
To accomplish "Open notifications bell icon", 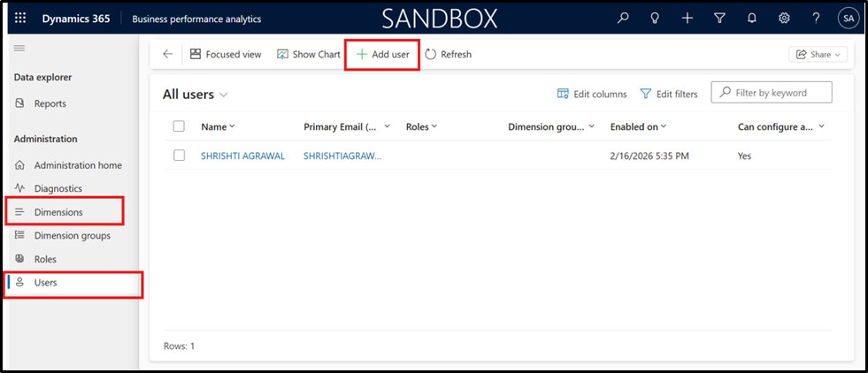I will (752, 19).
